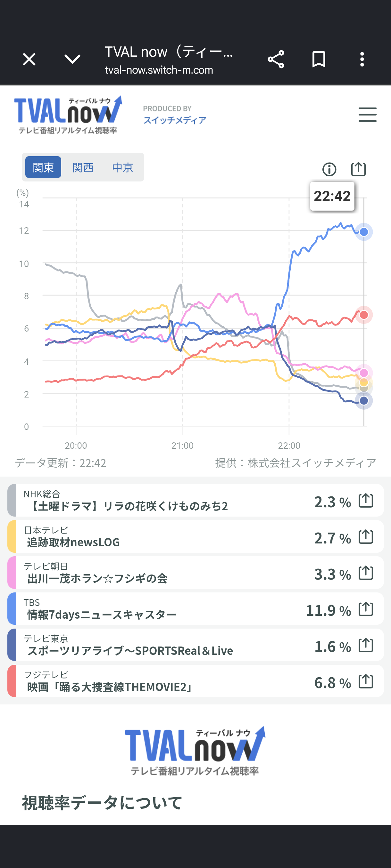Open the browser three-dot overflow menu
Image resolution: width=391 pixels, height=868 pixels.
coord(362,59)
